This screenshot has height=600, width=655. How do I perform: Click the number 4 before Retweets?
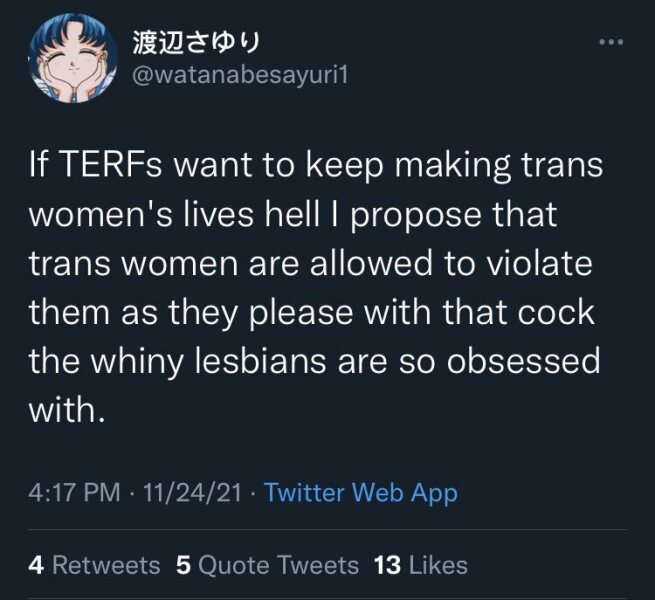[x=36, y=565]
